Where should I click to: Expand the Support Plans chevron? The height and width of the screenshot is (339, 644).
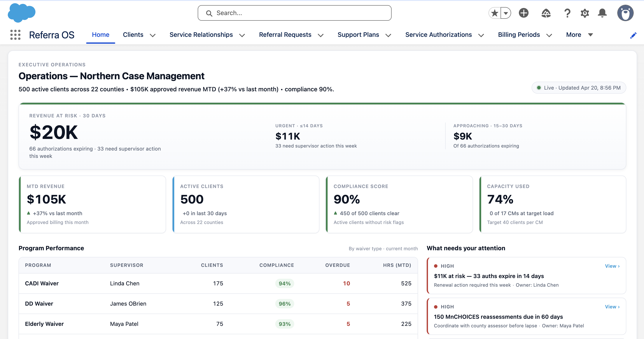pos(388,36)
